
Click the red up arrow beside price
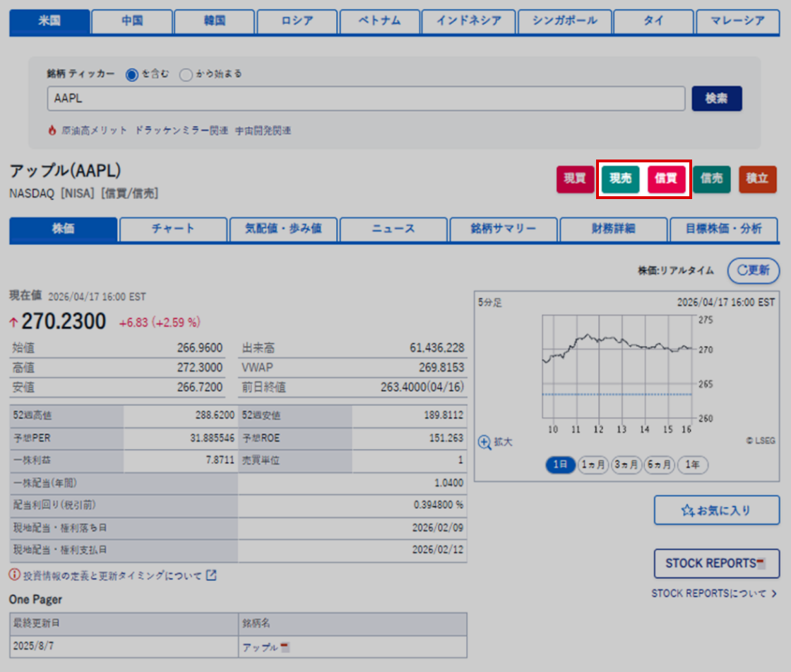(13, 323)
